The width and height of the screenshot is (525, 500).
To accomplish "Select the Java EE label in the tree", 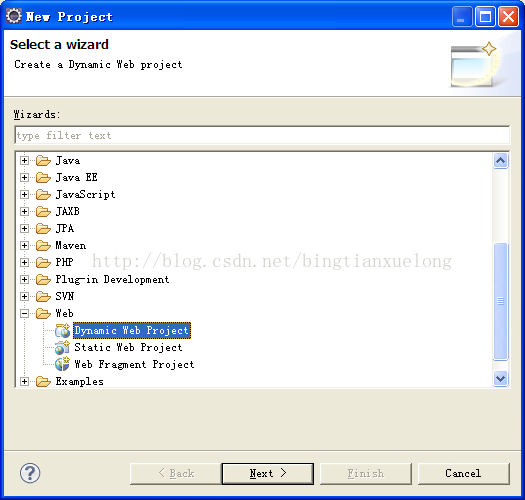I will [x=77, y=177].
